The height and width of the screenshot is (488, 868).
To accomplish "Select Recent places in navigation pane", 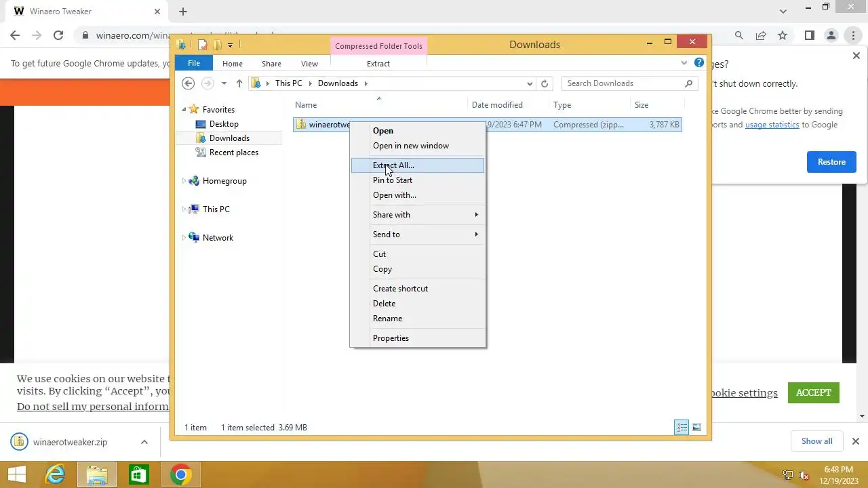I will [x=234, y=152].
